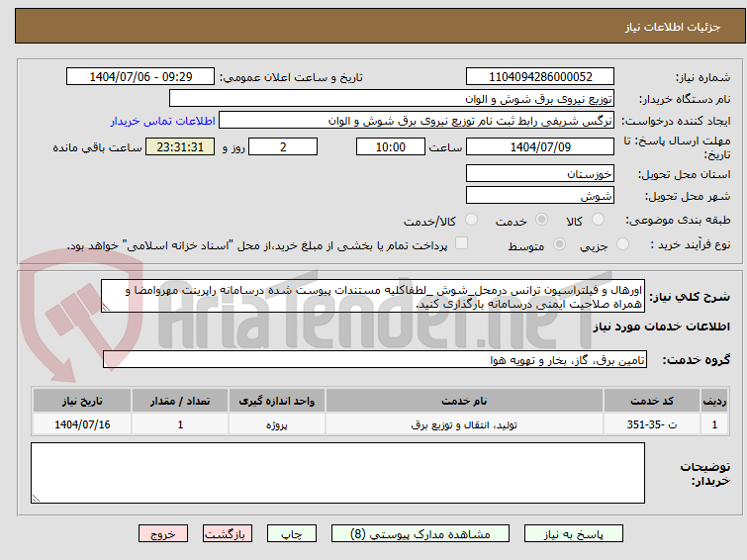Screen dimensions: 747x560
Task: Click the گروه خدمت field
Action: pos(375,359)
